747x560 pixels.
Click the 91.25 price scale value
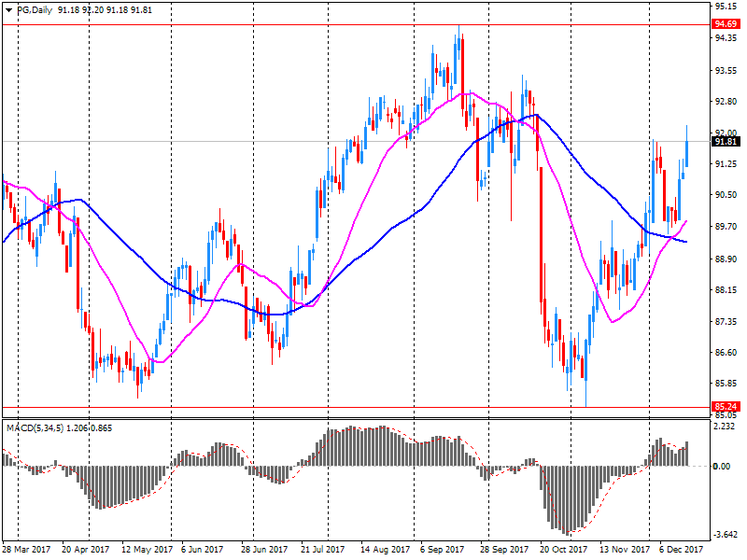click(x=726, y=163)
